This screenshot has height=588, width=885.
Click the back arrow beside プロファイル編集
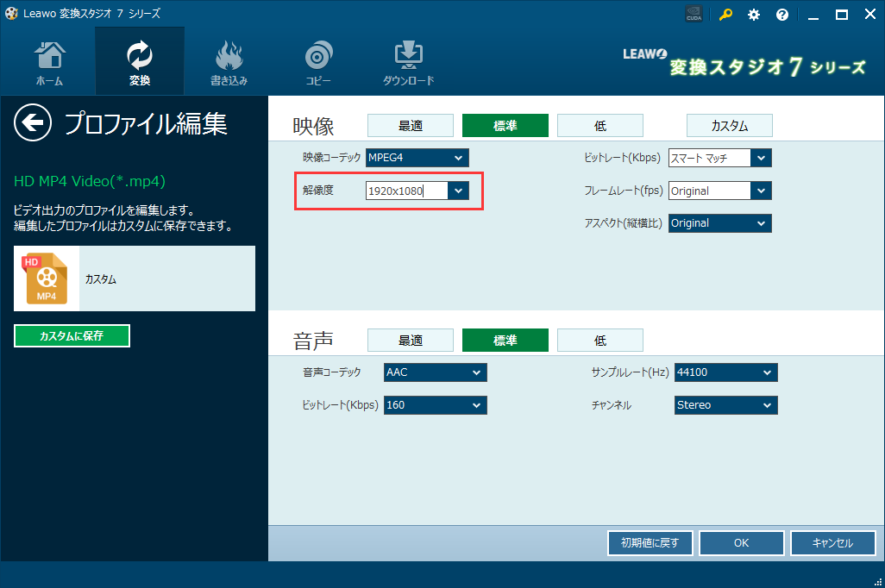point(33,123)
